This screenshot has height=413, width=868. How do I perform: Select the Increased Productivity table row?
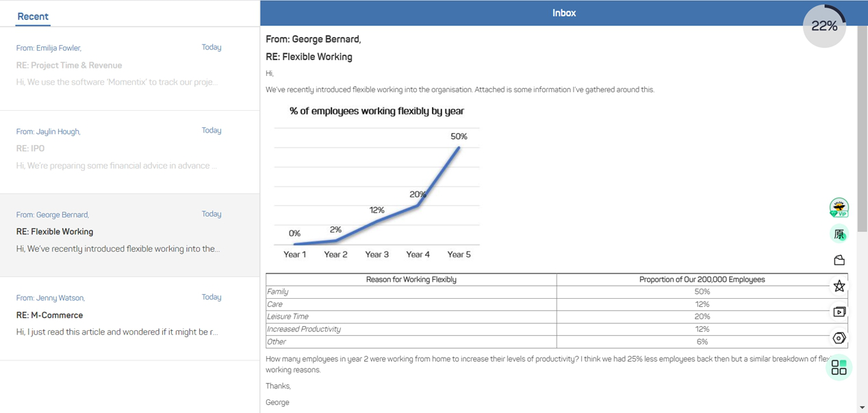(411, 329)
